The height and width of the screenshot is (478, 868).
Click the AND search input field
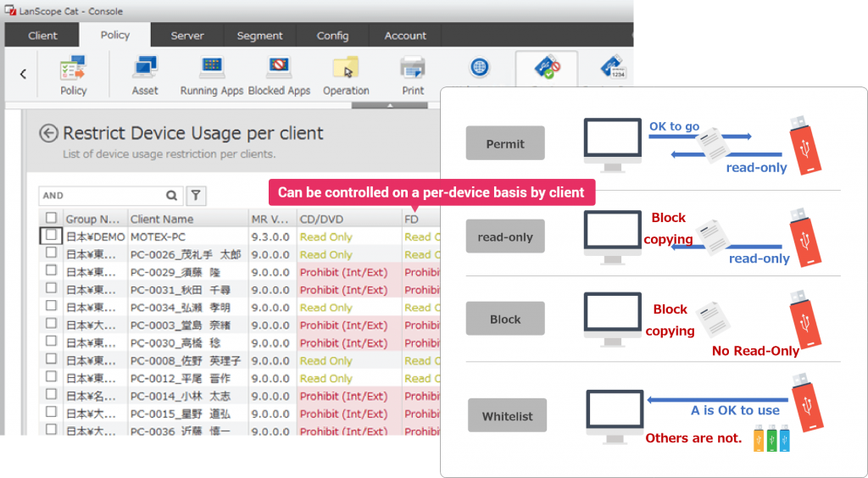point(100,196)
